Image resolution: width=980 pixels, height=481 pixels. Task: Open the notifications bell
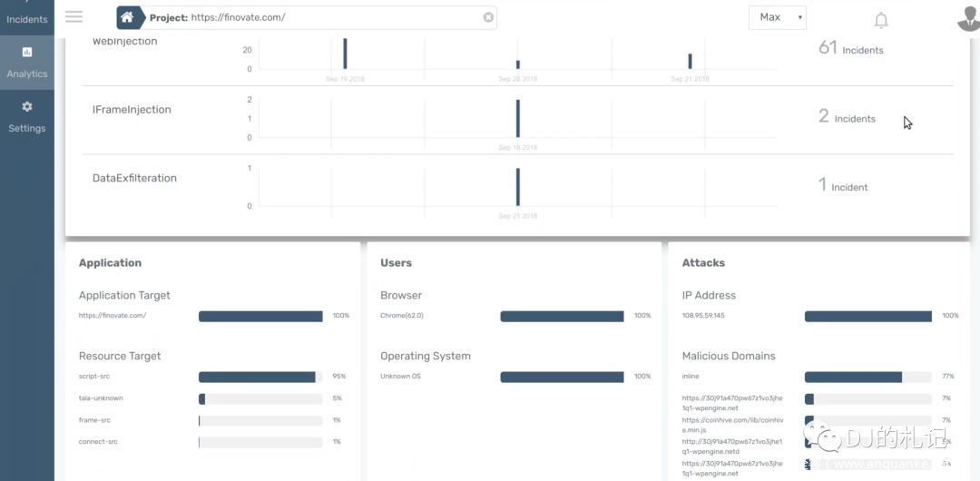click(880, 20)
